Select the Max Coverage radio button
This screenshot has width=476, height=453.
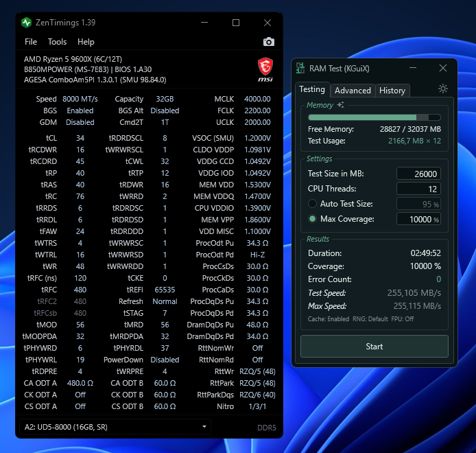312,219
